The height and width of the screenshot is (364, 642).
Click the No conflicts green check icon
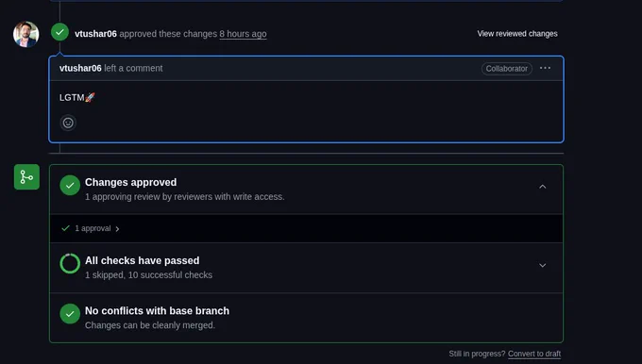tap(70, 314)
